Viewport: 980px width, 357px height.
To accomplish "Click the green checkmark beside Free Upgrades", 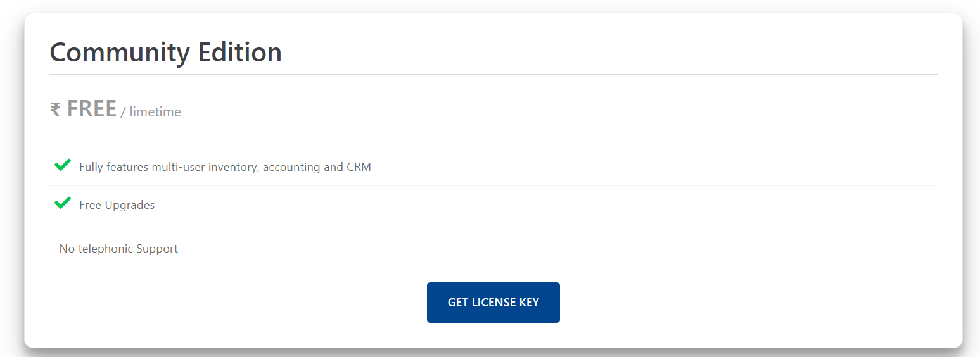I will click(x=62, y=203).
